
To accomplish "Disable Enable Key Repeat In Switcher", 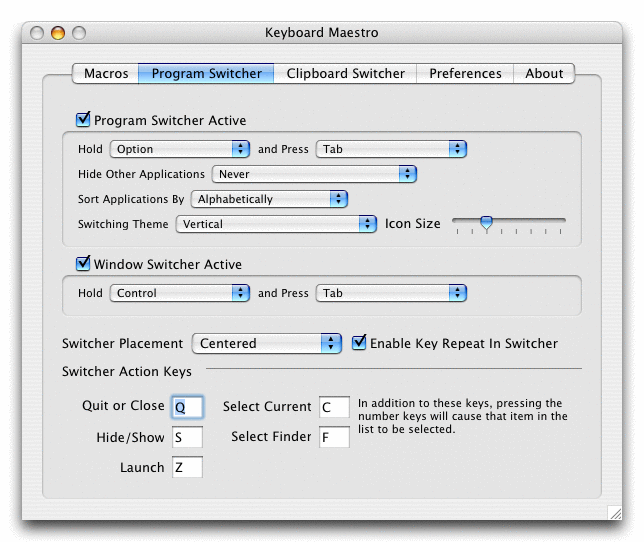I will 359,342.
